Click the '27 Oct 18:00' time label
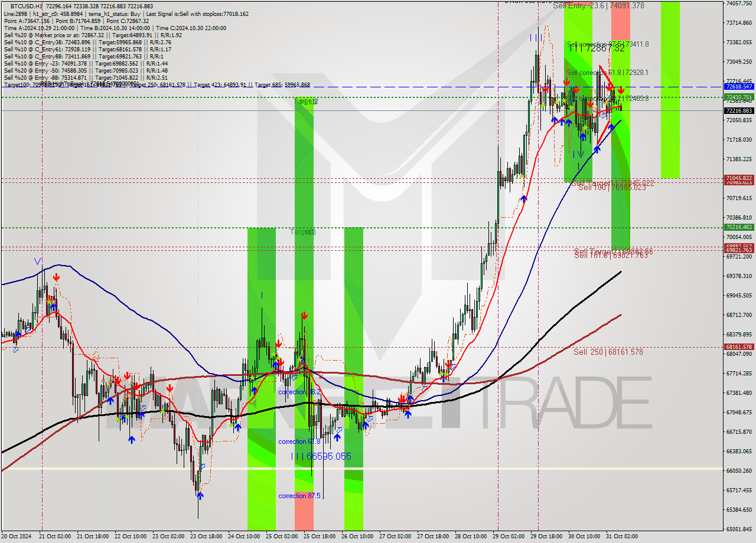Image resolution: width=756 pixels, height=543 pixels. click(x=433, y=537)
